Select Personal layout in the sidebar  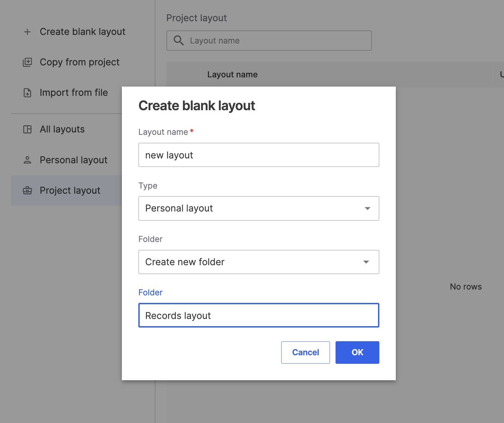[x=74, y=160]
